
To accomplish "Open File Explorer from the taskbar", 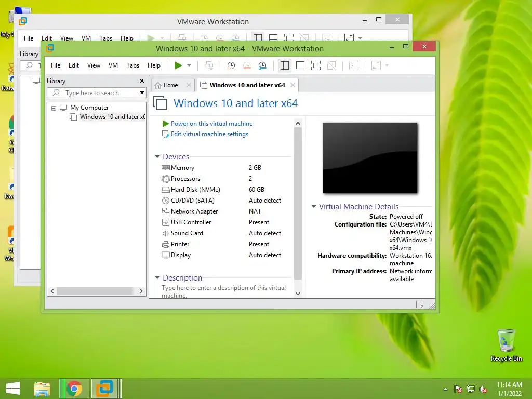I will click(x=42, y=389).
